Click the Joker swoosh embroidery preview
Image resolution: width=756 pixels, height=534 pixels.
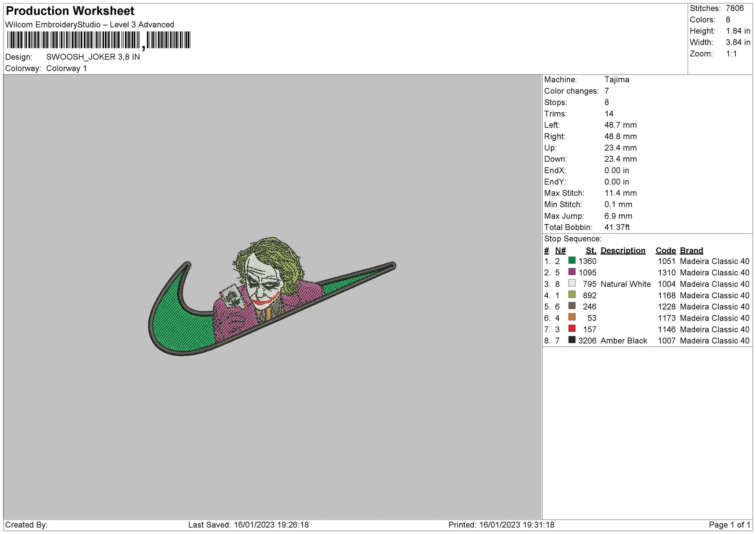click(x=272, y=297)
